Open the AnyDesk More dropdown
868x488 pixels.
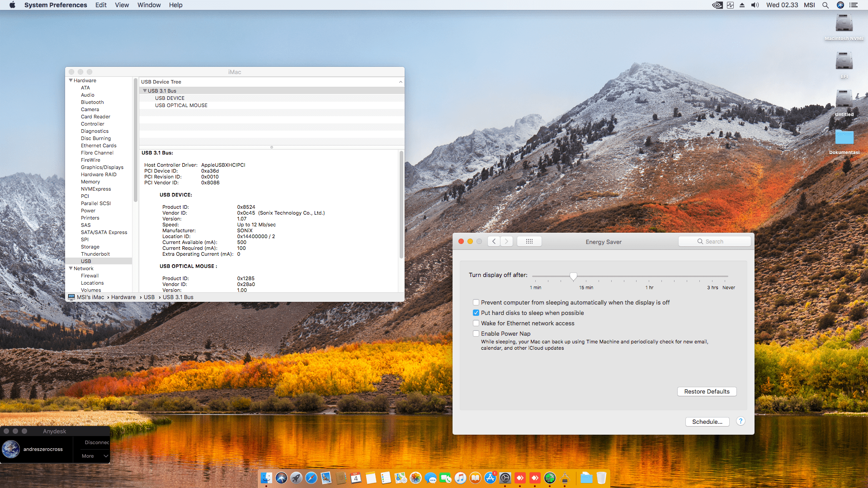click(94, 456)
